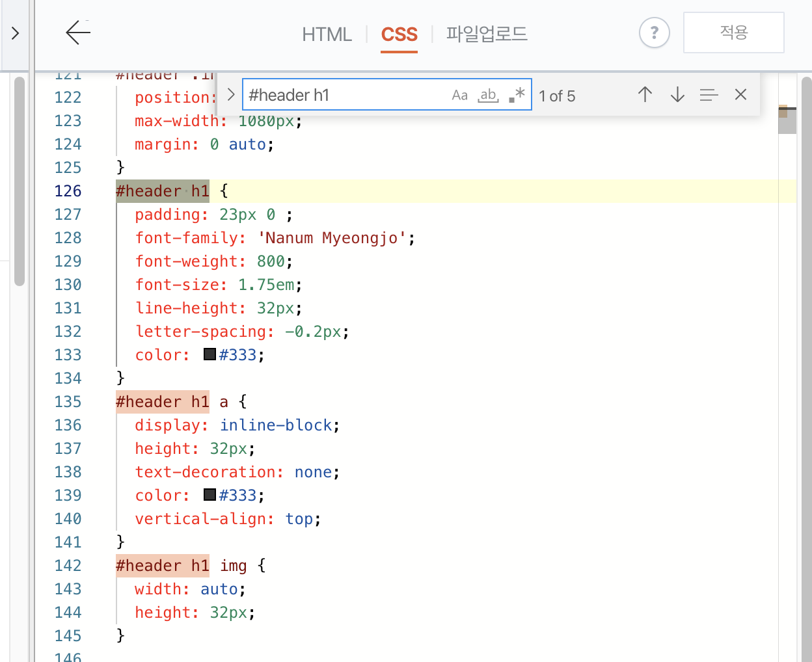Click the back arrow to exit editor
Image resolution: width=812 pixels, height=662 pixels.
[77, 33]
